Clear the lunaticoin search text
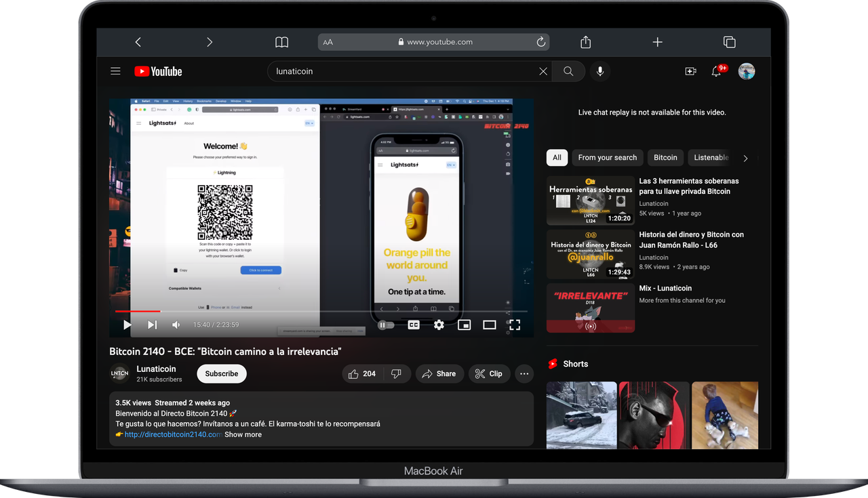868x498 pixels. pyautogui.click(x=543, y=71)
